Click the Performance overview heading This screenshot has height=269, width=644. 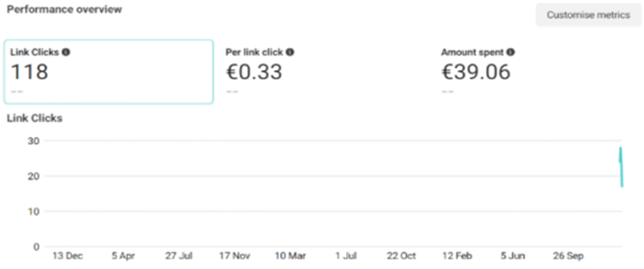pos(65,9)
